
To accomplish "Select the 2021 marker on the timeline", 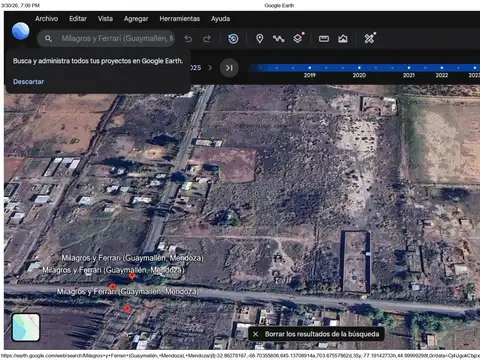I will click(409, 68).
